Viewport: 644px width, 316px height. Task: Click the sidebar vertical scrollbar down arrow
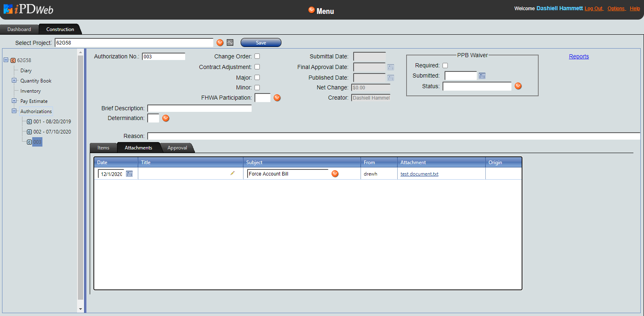click(80, 309)
